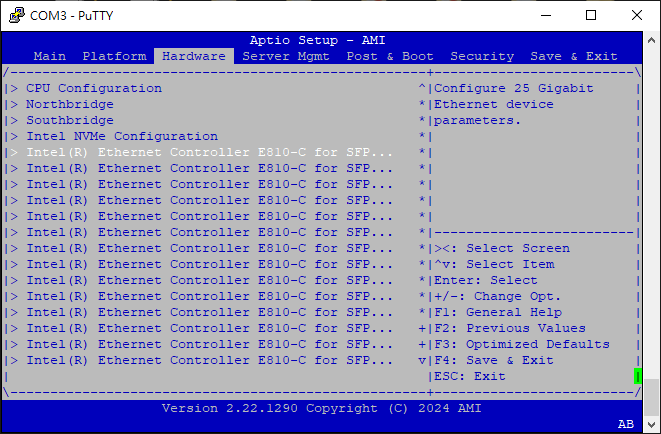Click the F4: Save & Exit hint
This screenshot has height=434, width=661.
494,360
